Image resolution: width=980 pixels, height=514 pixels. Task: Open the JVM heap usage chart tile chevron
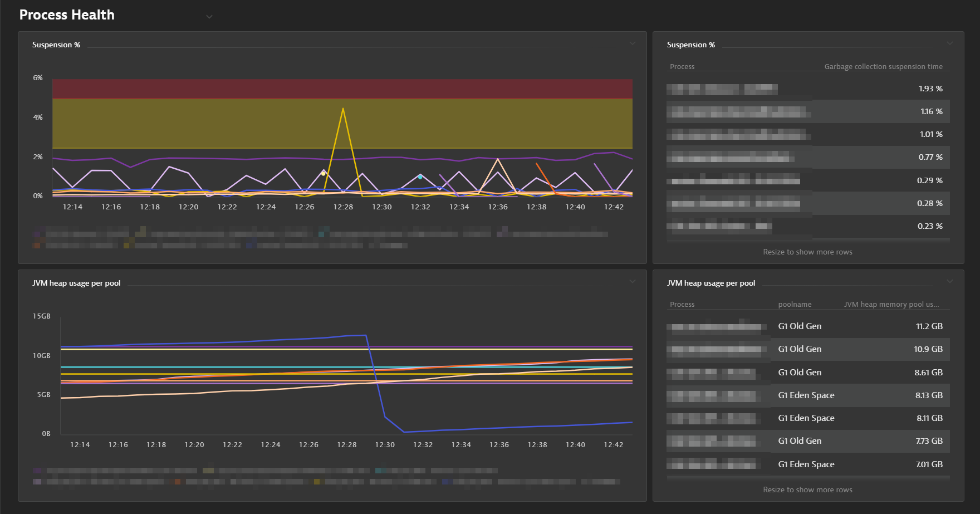coord(633,281)
